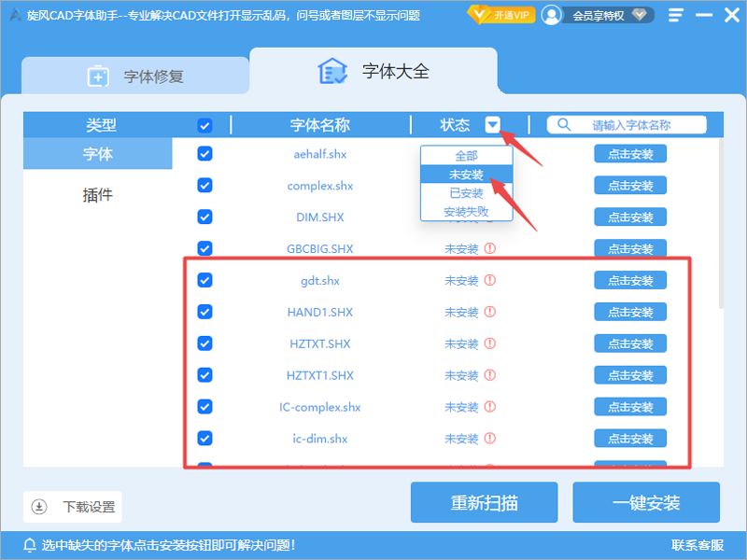Click the search magnifier icon
Image resolution: width=747 pixels, height=560 pixels.
(x=564, y=125)
